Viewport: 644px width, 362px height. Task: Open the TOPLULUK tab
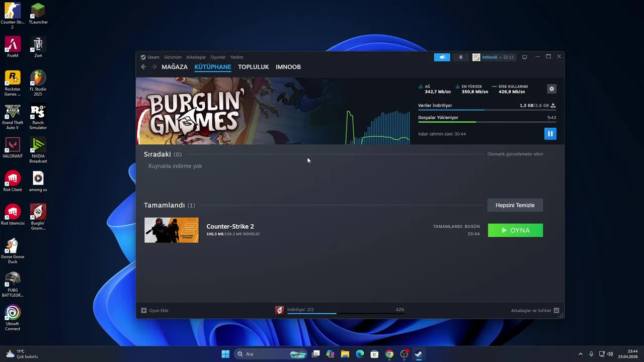(x=254, y=67)
